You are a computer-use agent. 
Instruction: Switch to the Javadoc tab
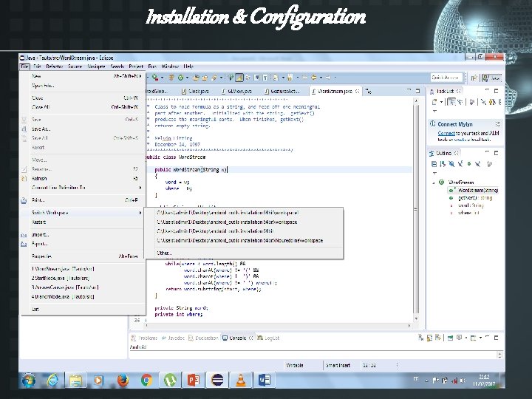(174, 338)
